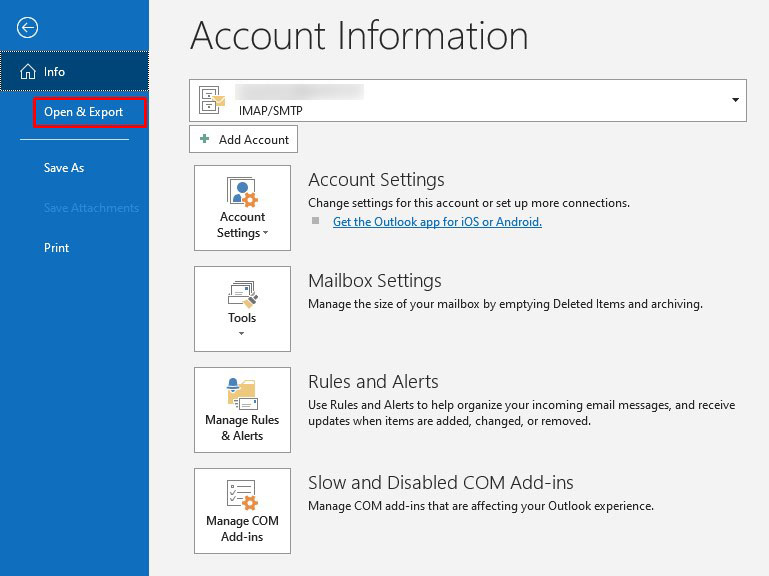Click the 'Manage COM add-ins that are affecting' description

[481, 506]
